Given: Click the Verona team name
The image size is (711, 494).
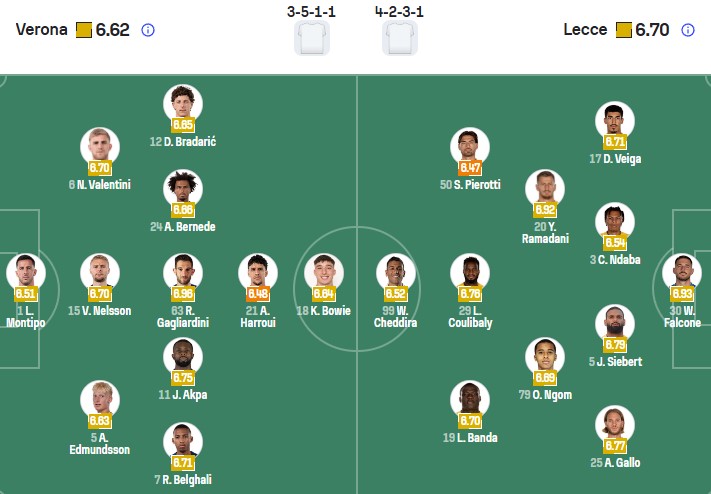Looking at the screenshot, I should (41, 30).
